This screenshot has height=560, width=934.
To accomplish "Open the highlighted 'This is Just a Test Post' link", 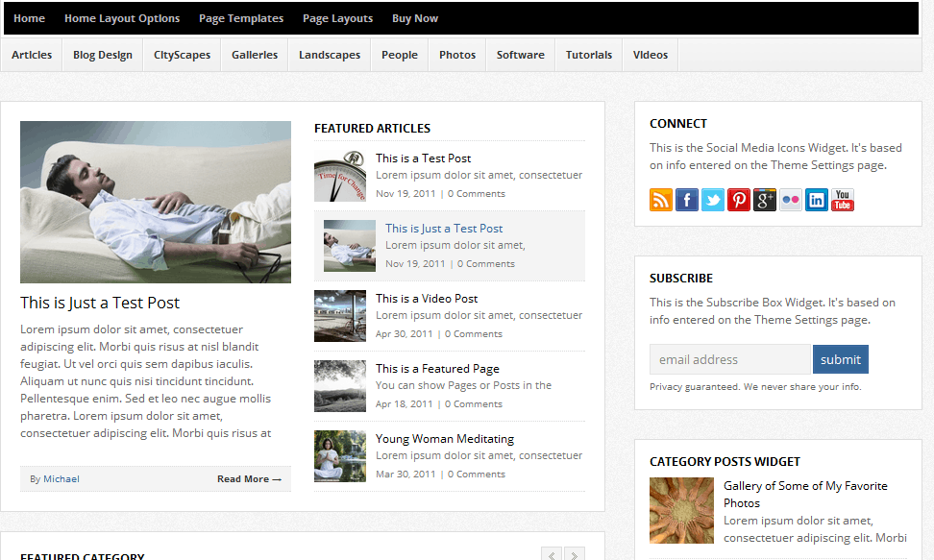I will pos(444,229).
